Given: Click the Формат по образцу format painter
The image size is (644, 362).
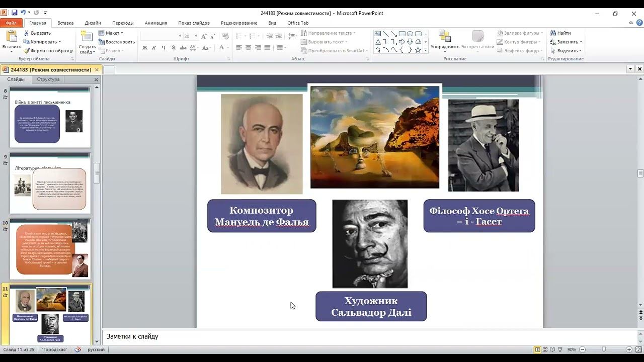Looking at the screenshot, I should click(48, 51).
